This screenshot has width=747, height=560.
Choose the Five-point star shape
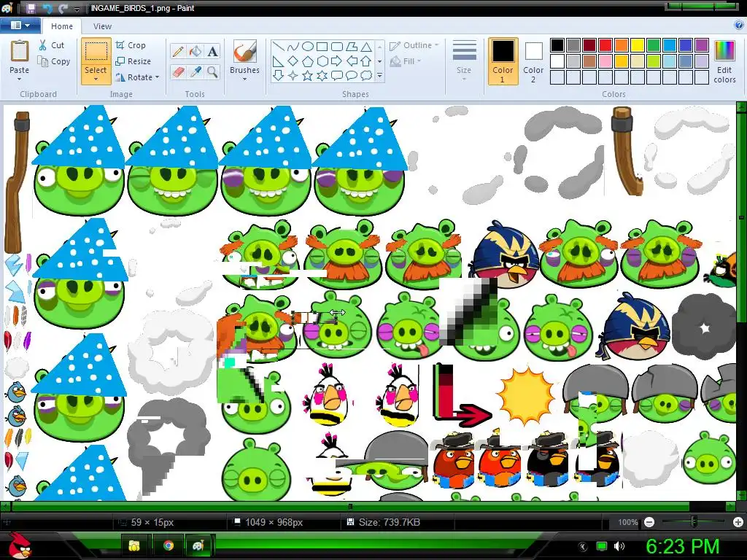coord(308,75)
